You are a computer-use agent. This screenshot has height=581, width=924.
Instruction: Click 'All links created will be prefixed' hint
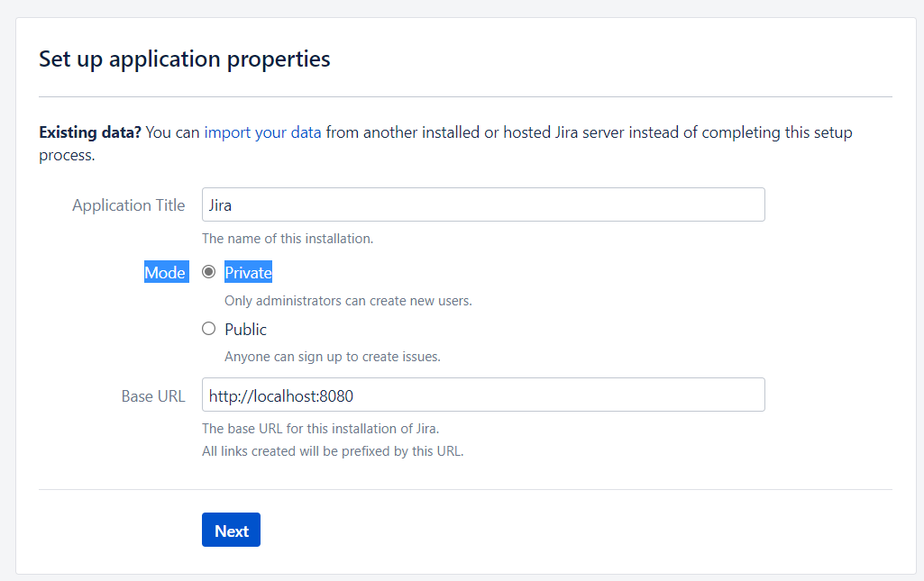pos(333,451)
